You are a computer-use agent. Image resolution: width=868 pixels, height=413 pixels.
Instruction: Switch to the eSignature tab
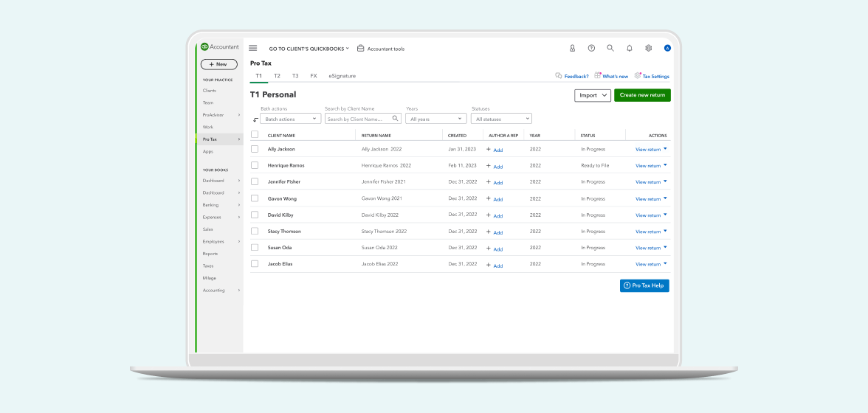tap(342, 76)
